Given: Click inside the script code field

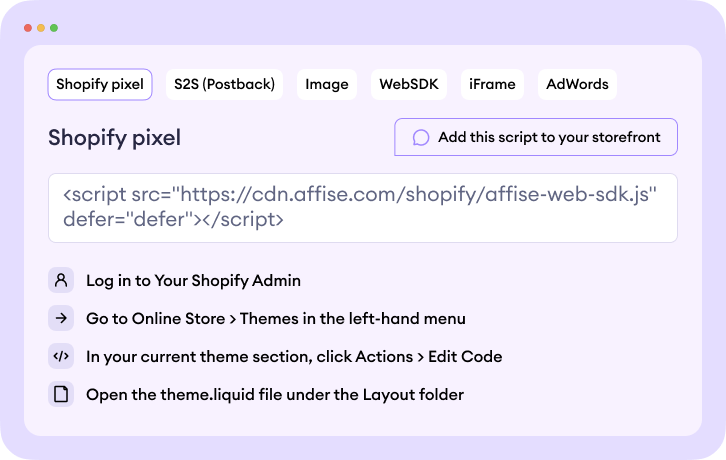Looking at the screenshot, I should coord(362,208).
